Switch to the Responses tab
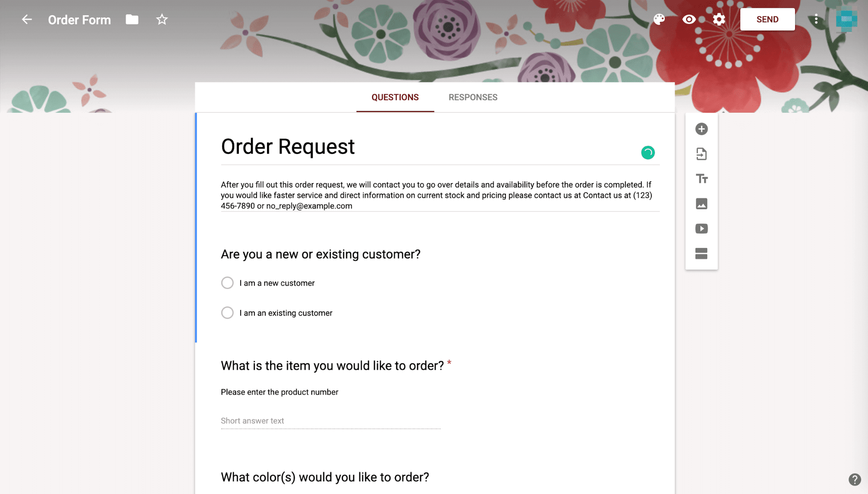868x494 pixels. click(473, 97)
